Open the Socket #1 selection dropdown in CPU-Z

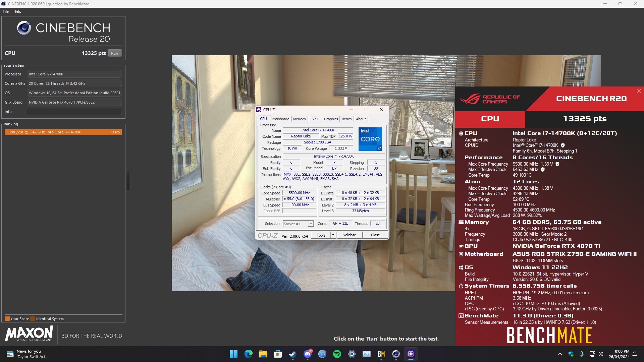(298, 224)
